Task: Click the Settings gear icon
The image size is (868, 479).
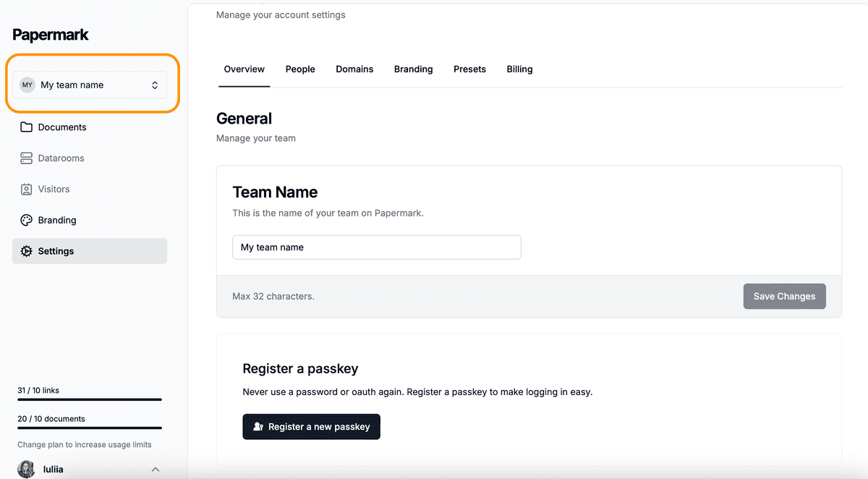Action: [27, 252]
